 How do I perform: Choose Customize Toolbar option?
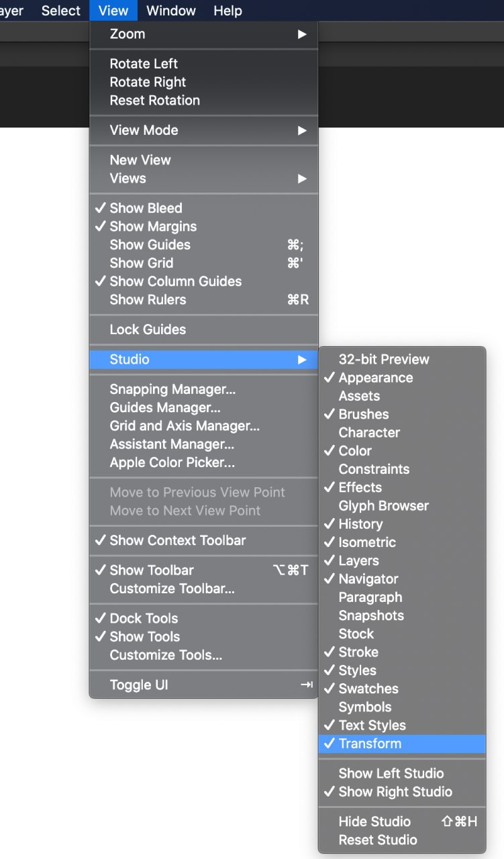172,589
